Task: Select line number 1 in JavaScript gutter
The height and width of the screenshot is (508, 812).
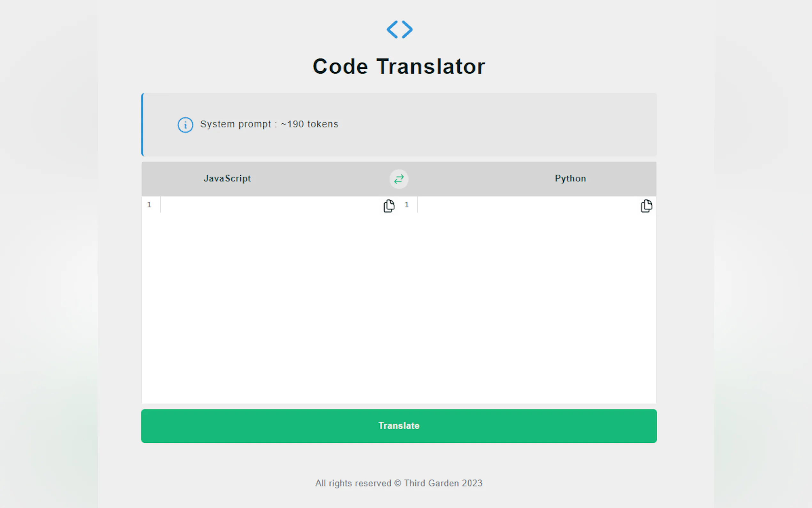Action: pyautogui.click(x=149, y=205)
